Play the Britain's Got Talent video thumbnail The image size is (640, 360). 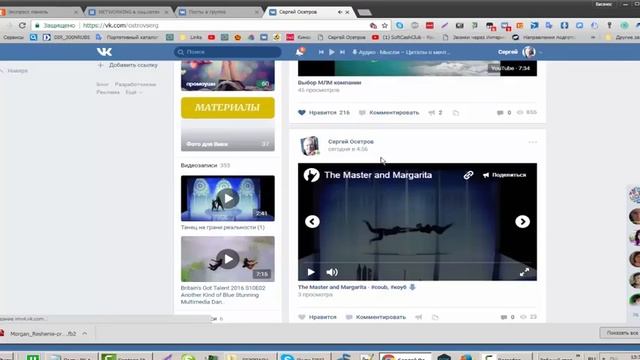tap(228, 259)
